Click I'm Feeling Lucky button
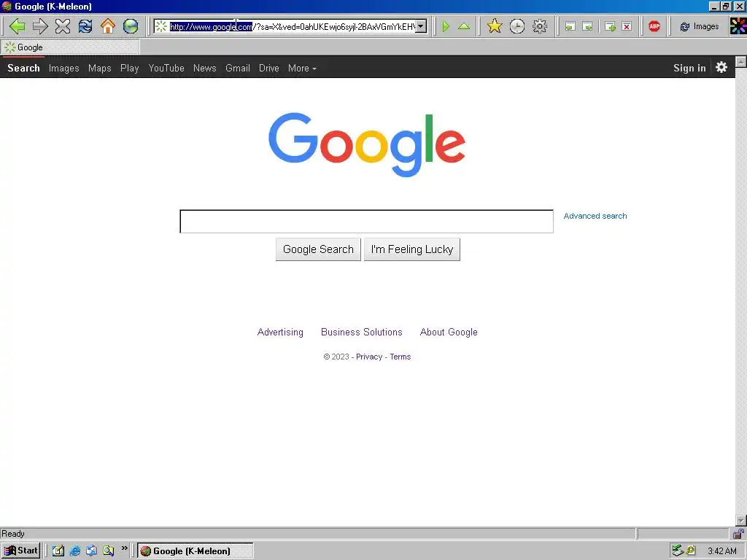The width and height of the screenshot is (747, 560). pyautogui.click(x=412, y=249)
